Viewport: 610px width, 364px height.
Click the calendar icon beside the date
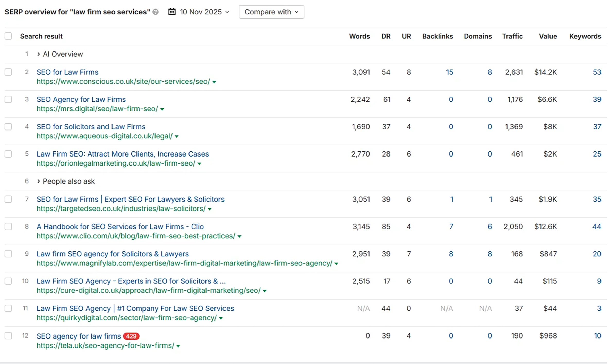click(x=172, y=12)
